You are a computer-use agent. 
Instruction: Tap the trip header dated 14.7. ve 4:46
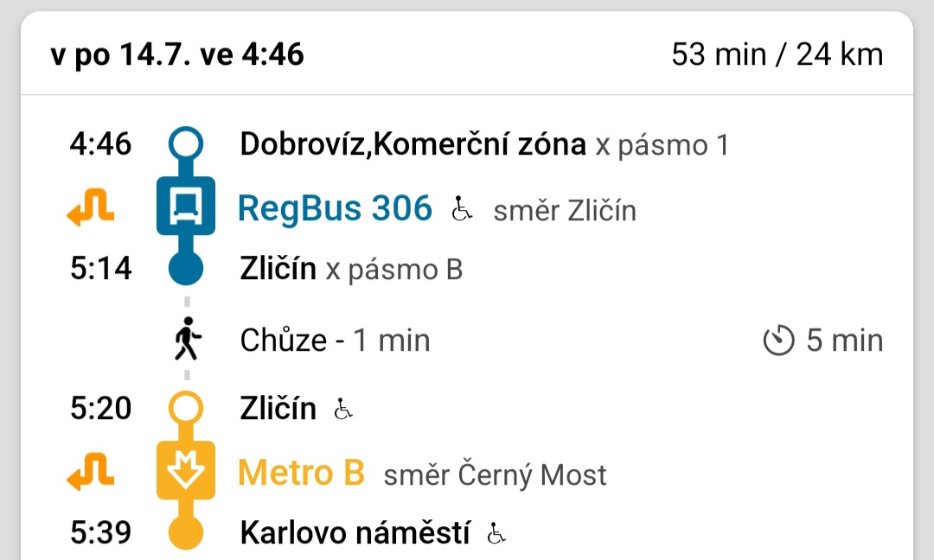[177, 54]
